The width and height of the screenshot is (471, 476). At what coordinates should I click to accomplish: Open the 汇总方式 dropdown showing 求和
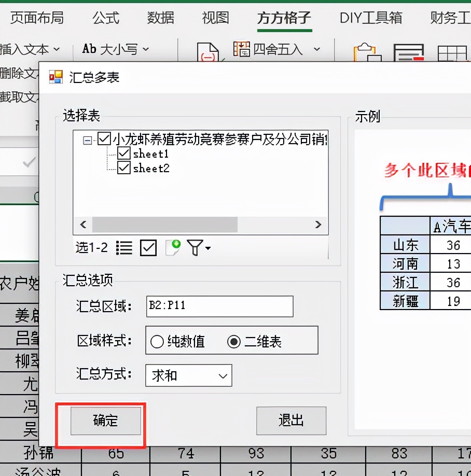(188, 375)
